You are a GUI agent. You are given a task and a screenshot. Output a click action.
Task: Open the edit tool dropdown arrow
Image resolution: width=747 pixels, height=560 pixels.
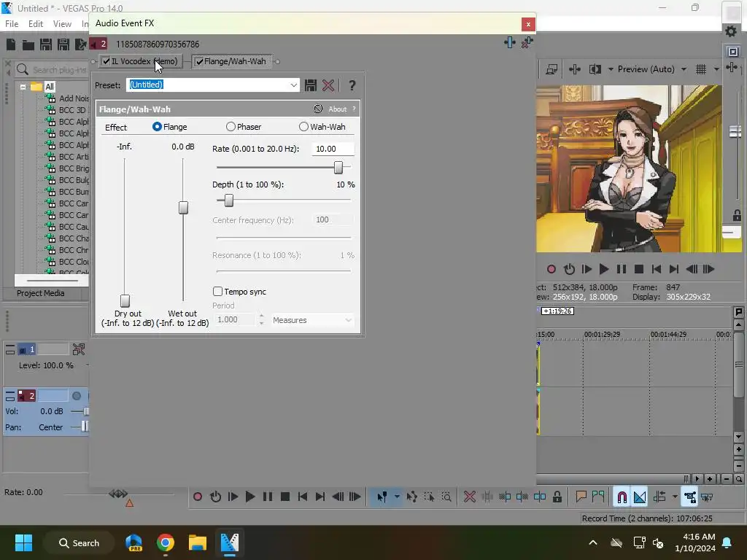[396, 497]
